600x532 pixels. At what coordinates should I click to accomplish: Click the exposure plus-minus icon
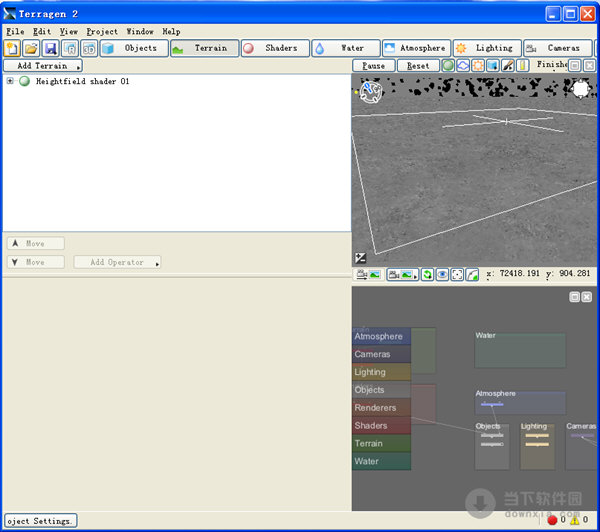click(x=360, y=258)
